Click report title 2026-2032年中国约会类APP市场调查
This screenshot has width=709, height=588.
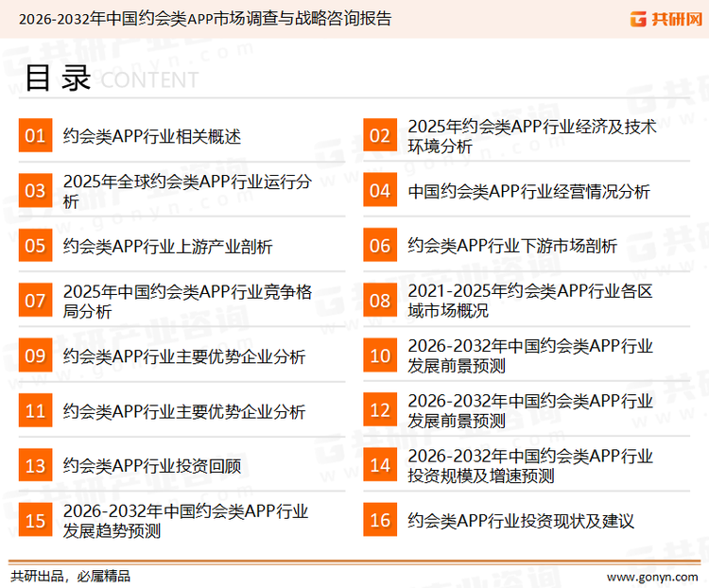(x=205, y=19)
